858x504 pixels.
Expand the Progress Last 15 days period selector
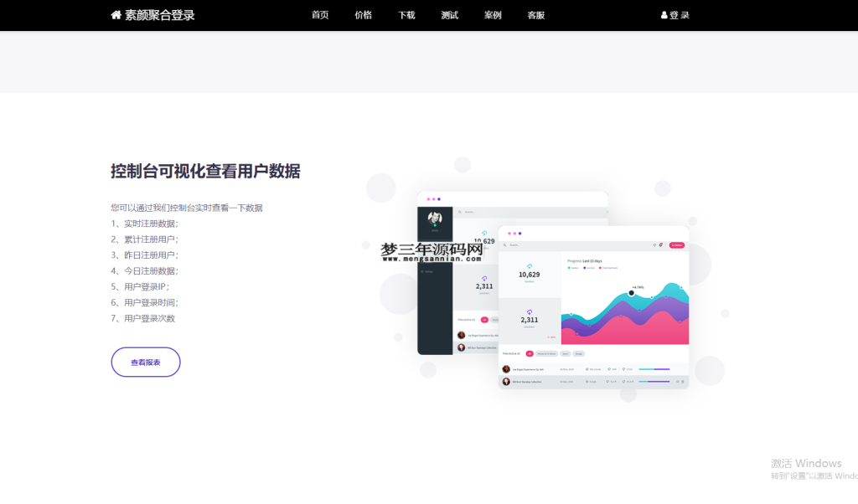pos(592,260)
